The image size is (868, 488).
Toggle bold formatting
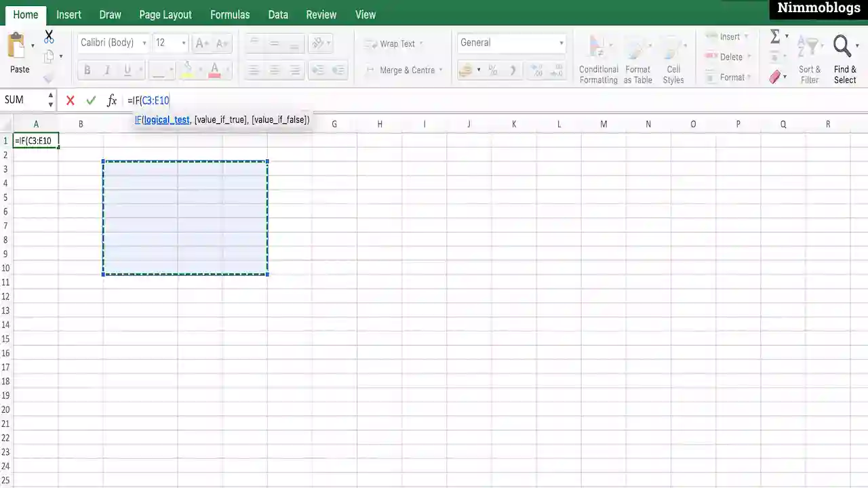pos(87,70)
